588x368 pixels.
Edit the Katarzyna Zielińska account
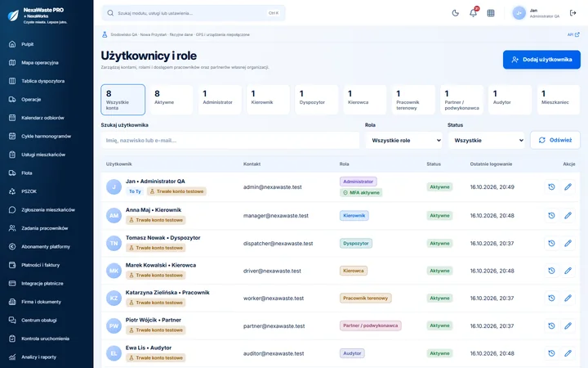pos(568,298)
